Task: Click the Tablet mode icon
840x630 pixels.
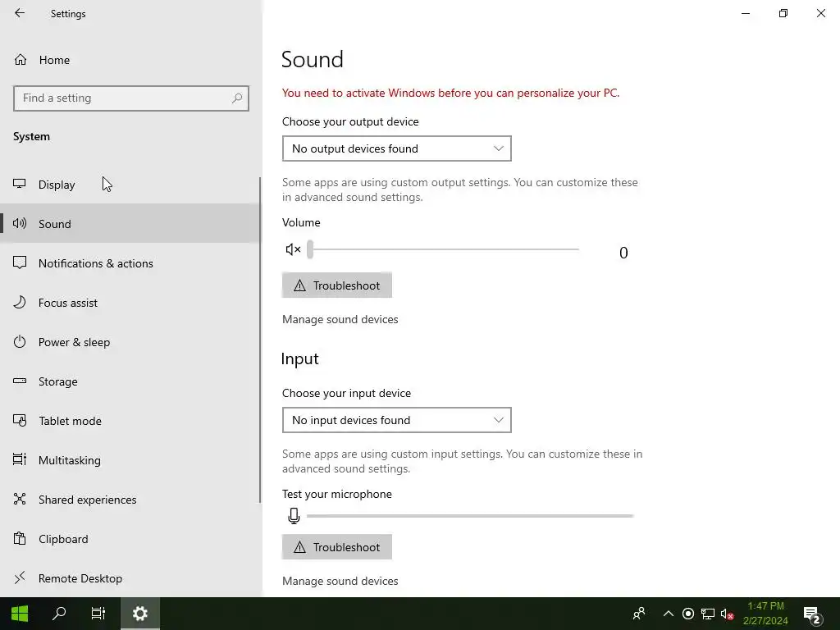Action: (20, 421)
